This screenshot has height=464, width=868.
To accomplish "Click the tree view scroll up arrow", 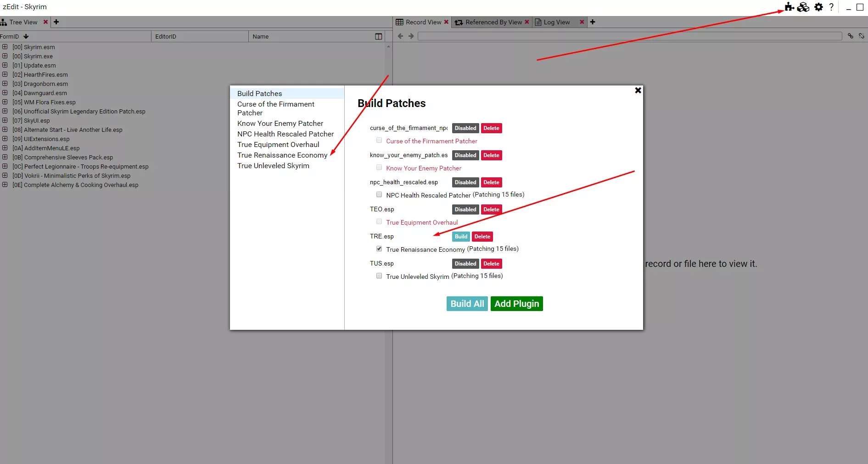I will point(388,46).
